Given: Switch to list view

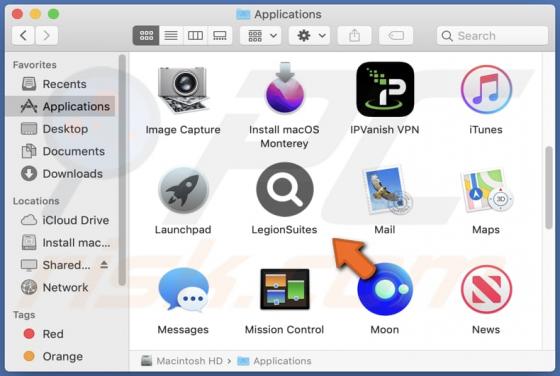Looking at the screenshot, I should click(171, 35).
